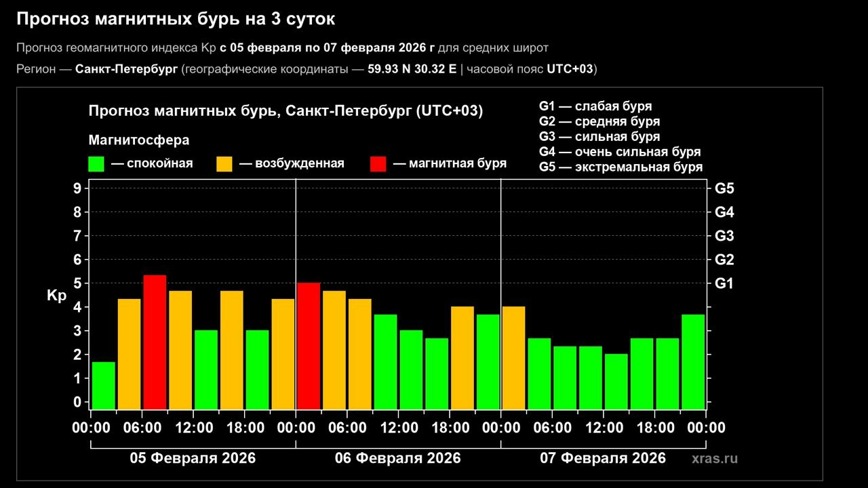Click the red 'магнитная буря' legend swatch
The height and width of the screenshot is (488, 868).
tap(378, 164)
